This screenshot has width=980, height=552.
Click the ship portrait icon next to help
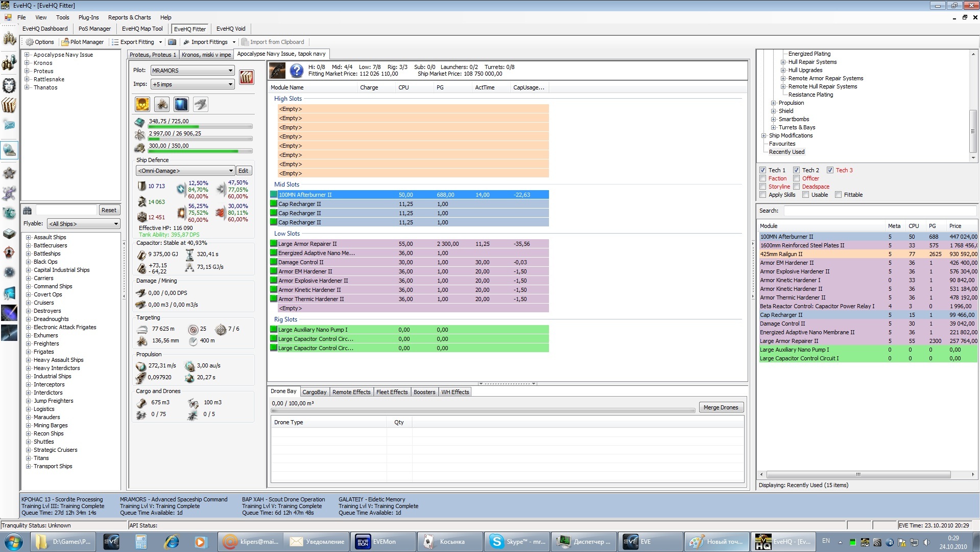coord(277,71)
